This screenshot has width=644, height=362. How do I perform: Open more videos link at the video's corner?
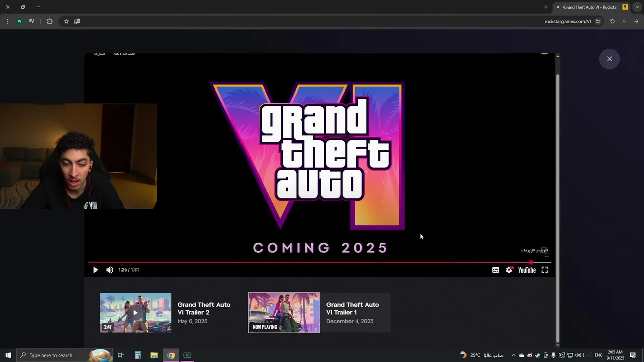coord(535,250)
